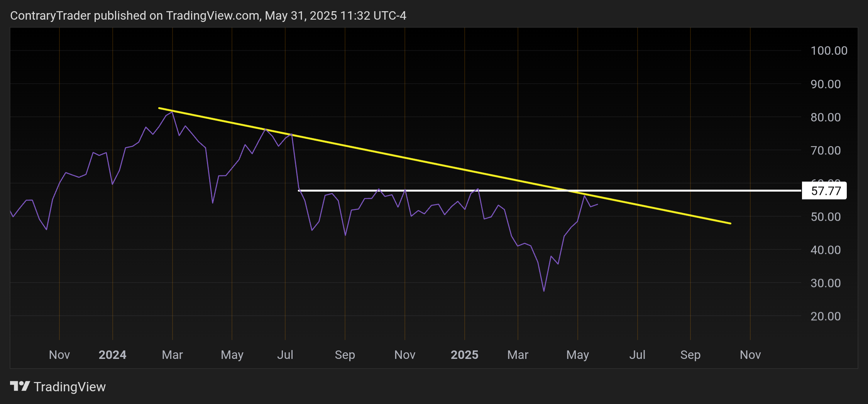
Task: Click the 2024 year label on time axis
Action: tap(112, 355)
